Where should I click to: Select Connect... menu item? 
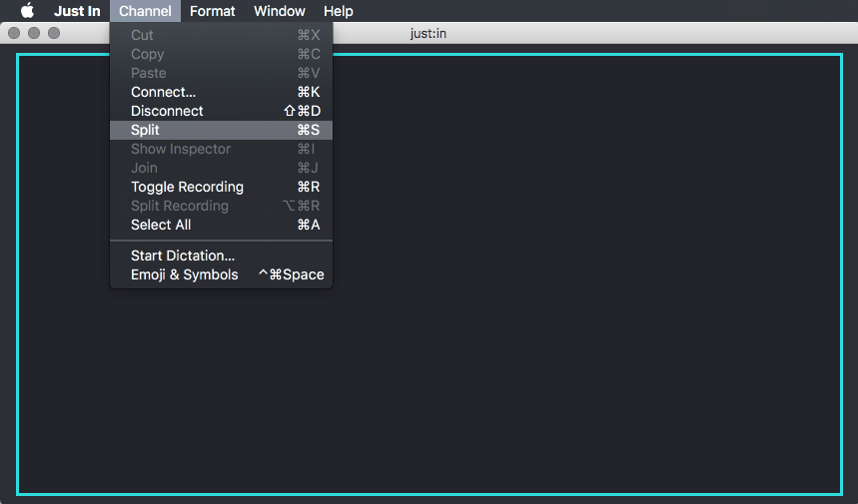(221, 92)
